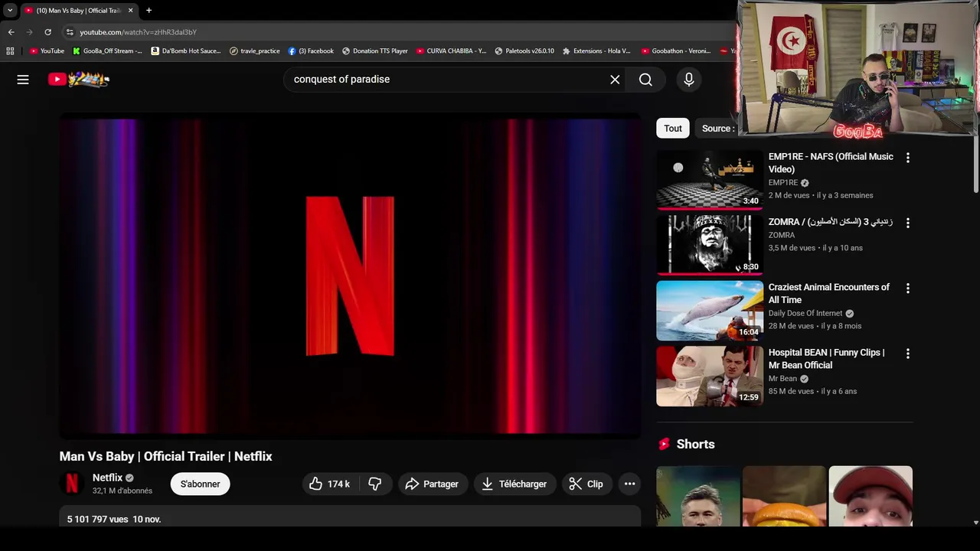Screen dimensions: 980x551
Task: Open the CURVA CHABIBA bookmark
Action: [451, 51]
